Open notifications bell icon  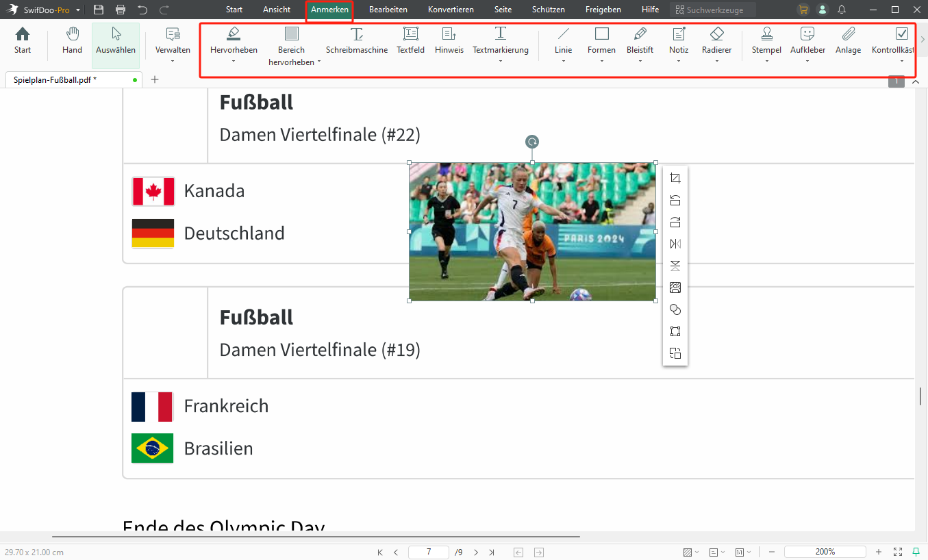point(842,10)
